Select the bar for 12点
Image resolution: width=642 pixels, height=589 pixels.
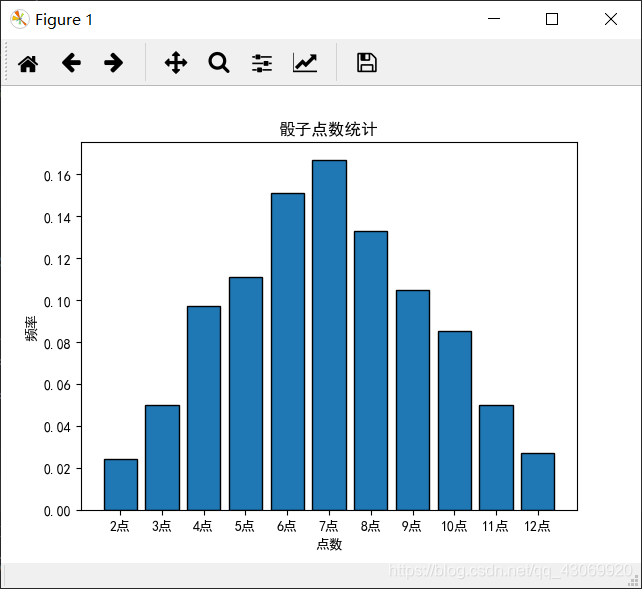click(x=538, y=482)
